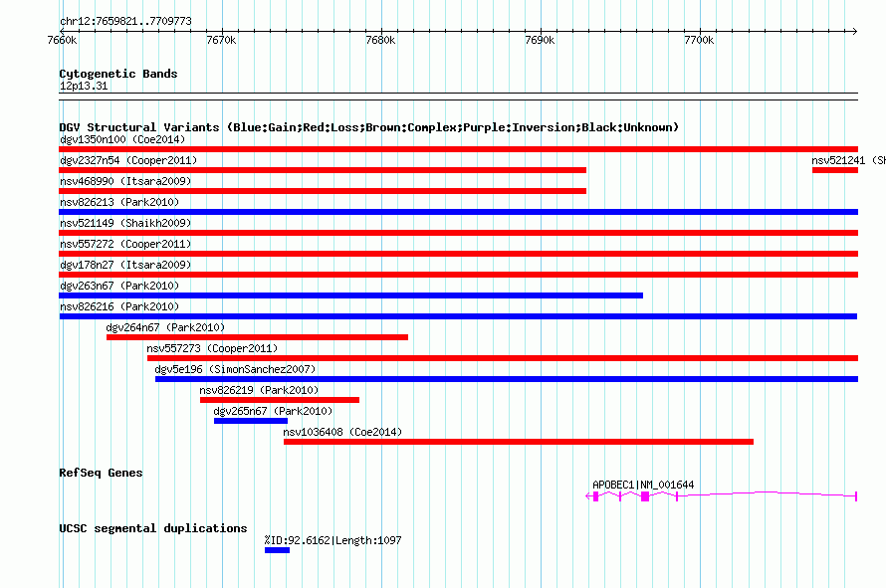886x588 pixels.
Task: Click the red bar under nsv557273
Action: pyautogui.click(x=503, y=358)
